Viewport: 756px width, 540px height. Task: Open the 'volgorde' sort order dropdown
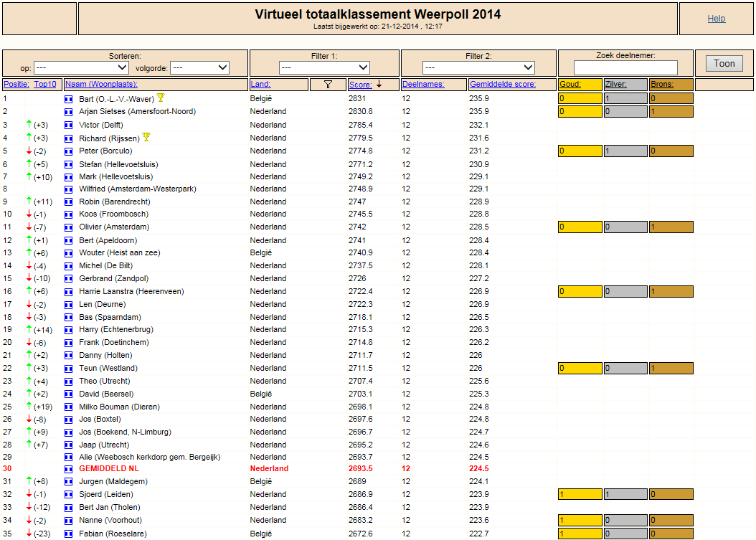click(x=199, y=67)
